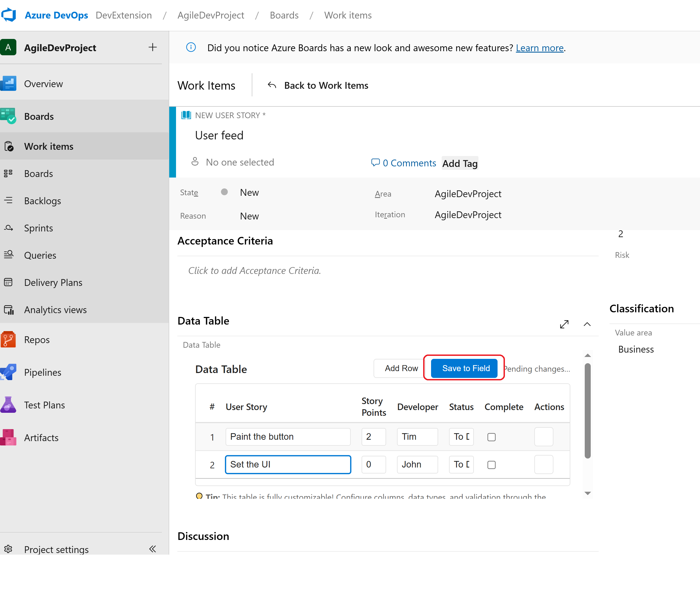Open Project settings gear
The height and width of the screenshot is (608, 700).
click(x=8, y=549)
